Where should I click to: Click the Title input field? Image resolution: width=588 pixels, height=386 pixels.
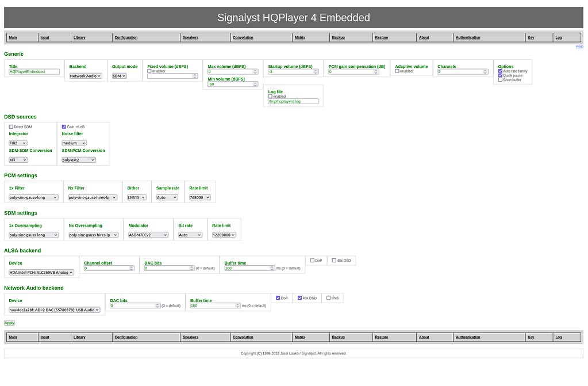coord(34,72)
